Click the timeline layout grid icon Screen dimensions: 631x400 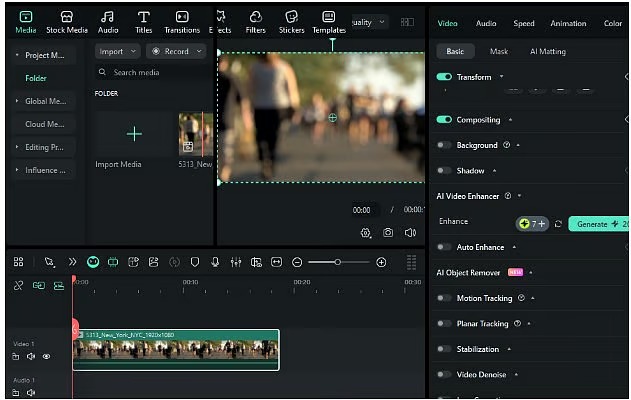[19, 262]
